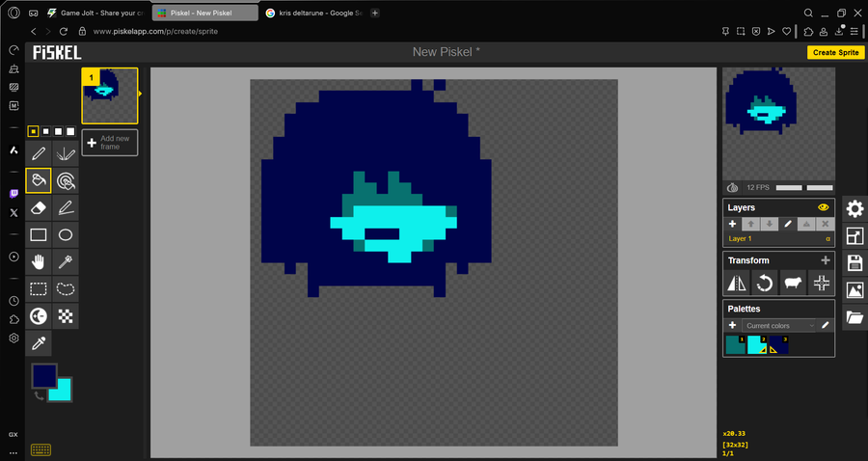Select navy palette color 3

(x=778, y=344)
